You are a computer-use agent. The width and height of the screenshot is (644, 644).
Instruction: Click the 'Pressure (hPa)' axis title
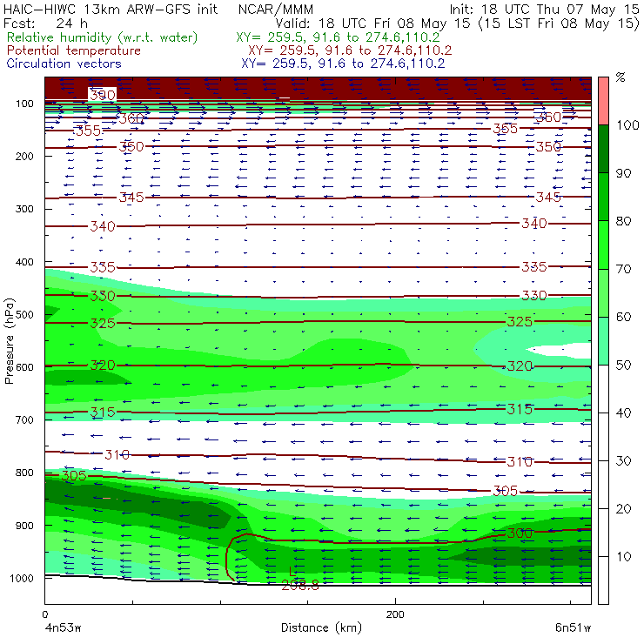tap(9, 340)
